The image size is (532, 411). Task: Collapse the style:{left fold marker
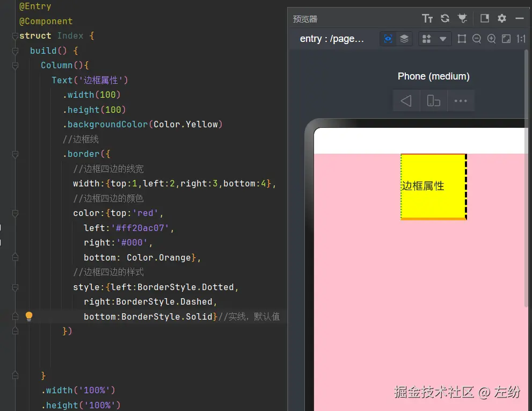click(15, 287)
